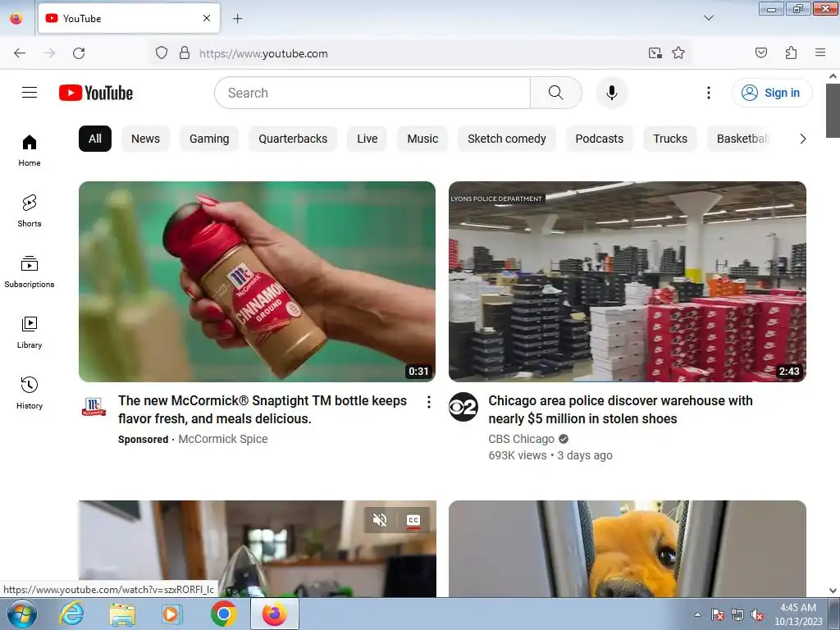The width and height of the screenshot is (840, 630).
Task: Open Library in sidebar
Action: click(x=30, y=333)
